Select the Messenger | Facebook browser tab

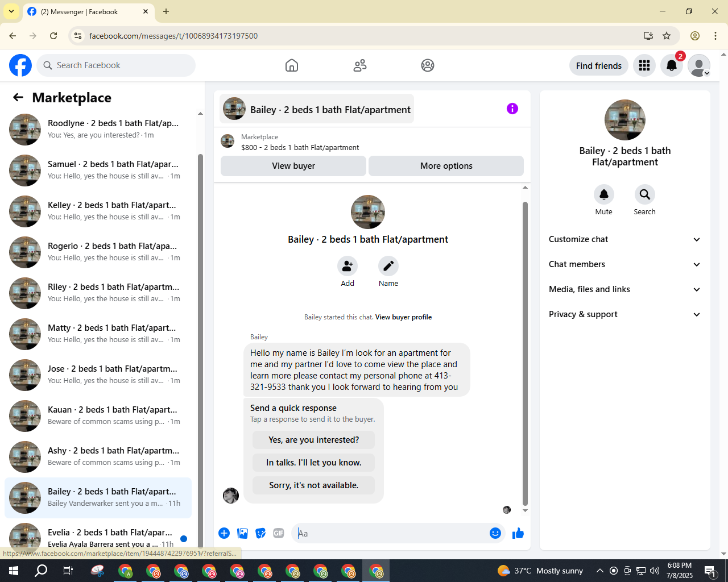(88, 11)
